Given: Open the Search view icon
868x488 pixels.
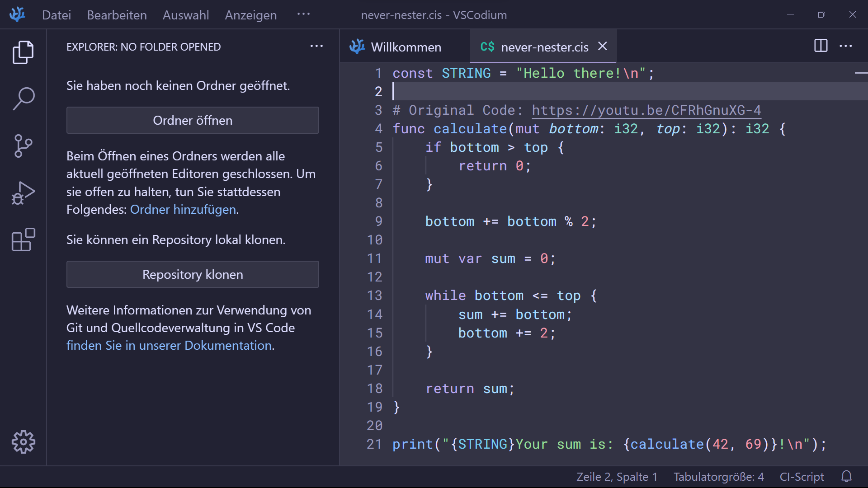Looking at the screenshot, I should tap(23, 99).
